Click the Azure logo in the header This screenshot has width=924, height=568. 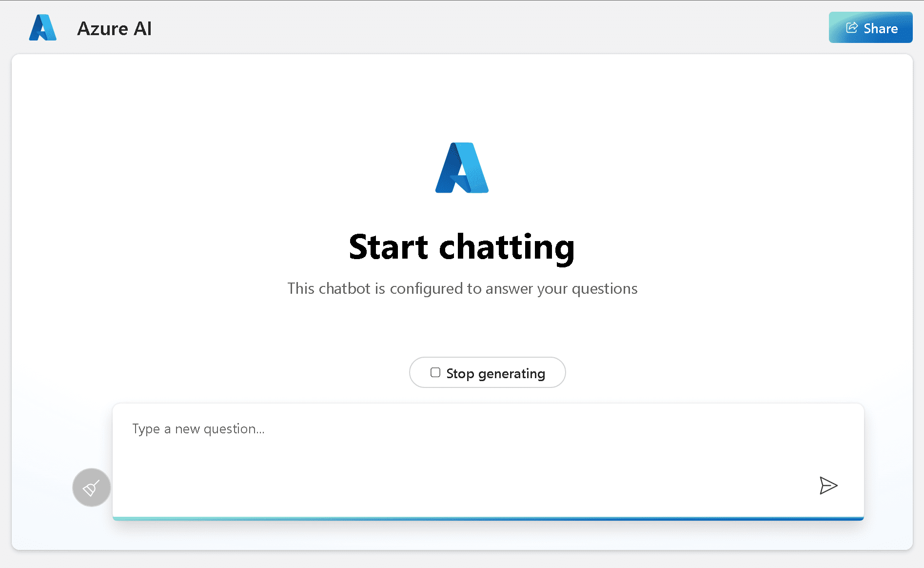[x=43, y=27]
